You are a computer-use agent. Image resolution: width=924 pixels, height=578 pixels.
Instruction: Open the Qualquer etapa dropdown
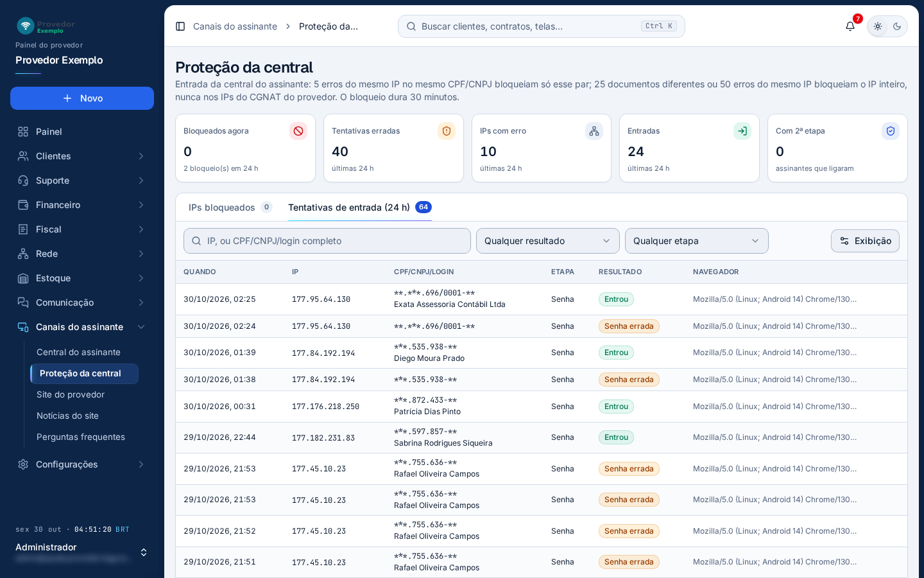697,241
